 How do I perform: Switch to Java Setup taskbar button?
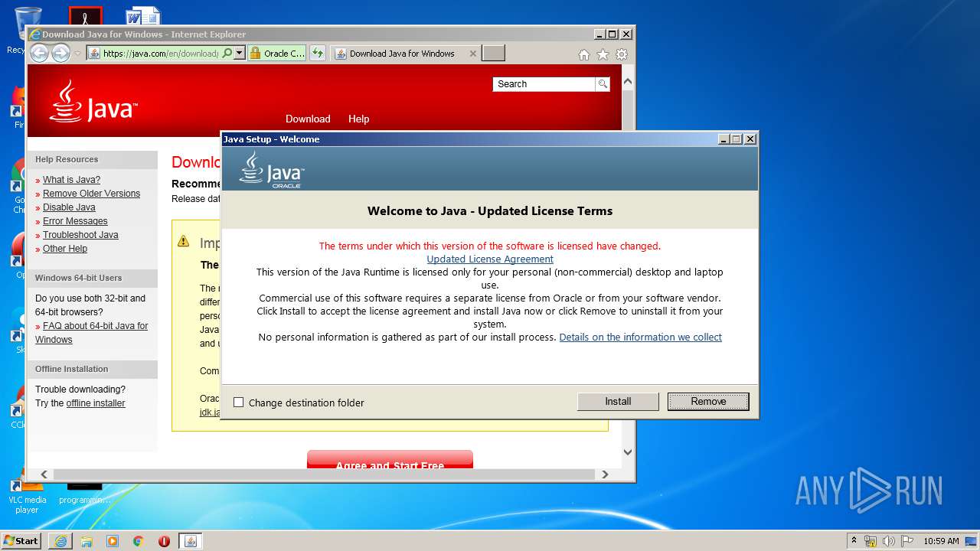(191, 541)
